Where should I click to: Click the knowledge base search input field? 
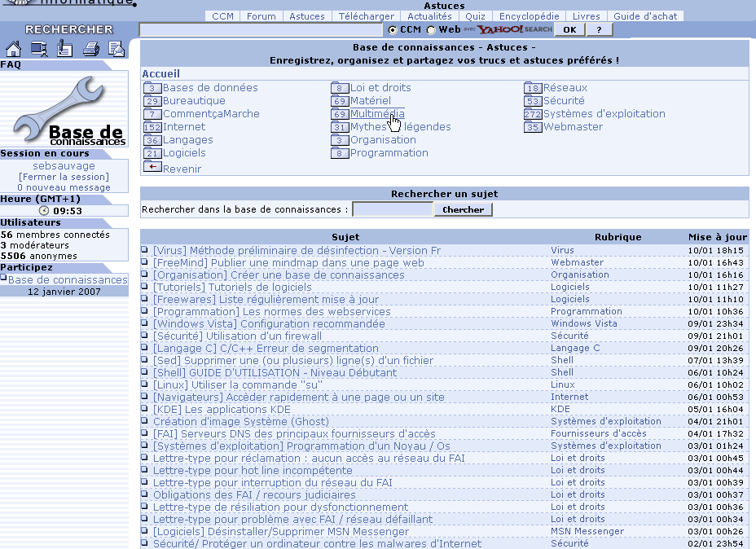coord(393,209)
